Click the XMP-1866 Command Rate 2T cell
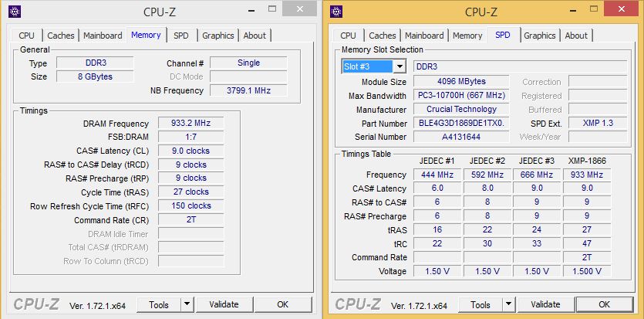Viewport: 644px width, 319px height. tap(587, 257)
